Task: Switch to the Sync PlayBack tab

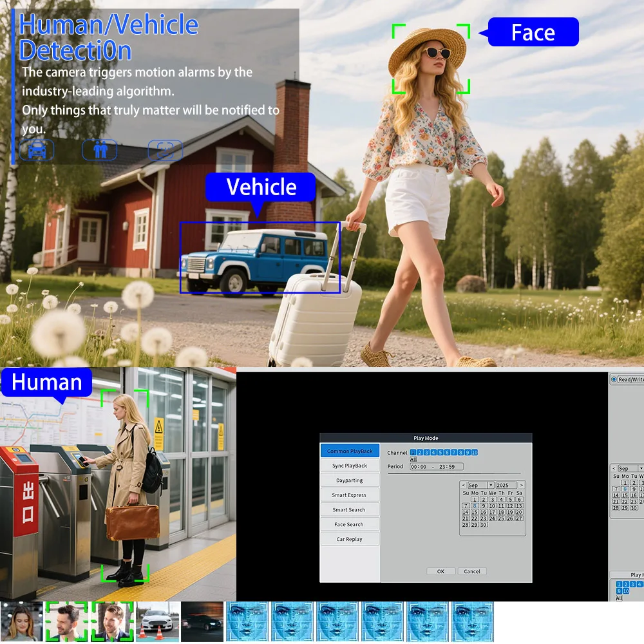Action: pyautogui.click(x=350, y=465)
